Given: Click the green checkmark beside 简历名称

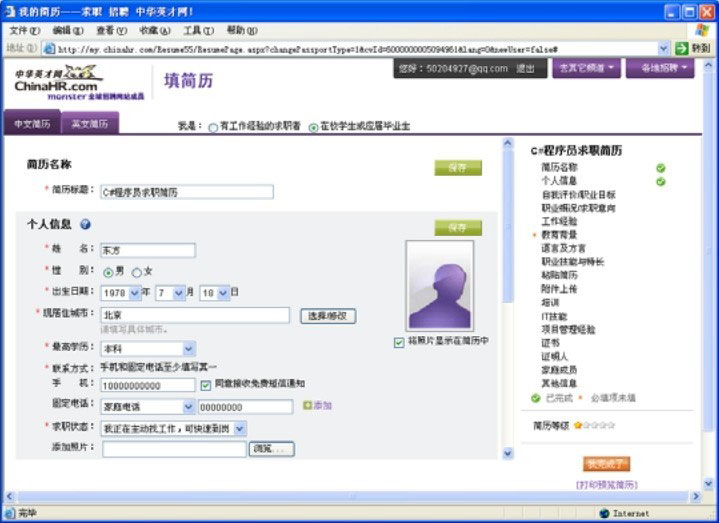Looking at the screenshot, I should [x=661, y=168].
